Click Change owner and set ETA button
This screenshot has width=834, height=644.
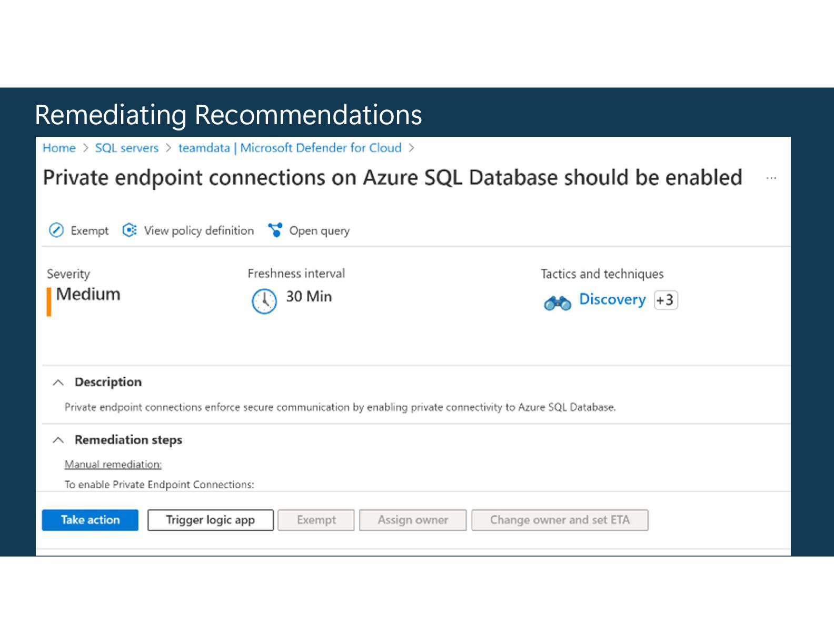tap(560, 520)
